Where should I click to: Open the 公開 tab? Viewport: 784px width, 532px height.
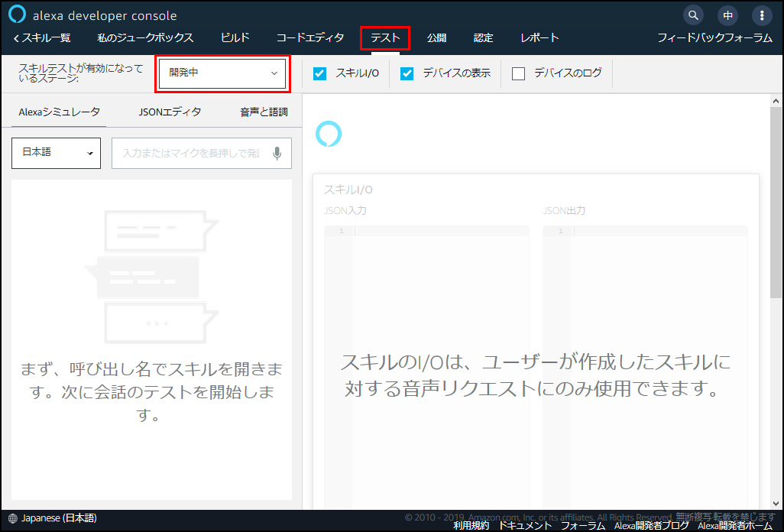(436, 38)
